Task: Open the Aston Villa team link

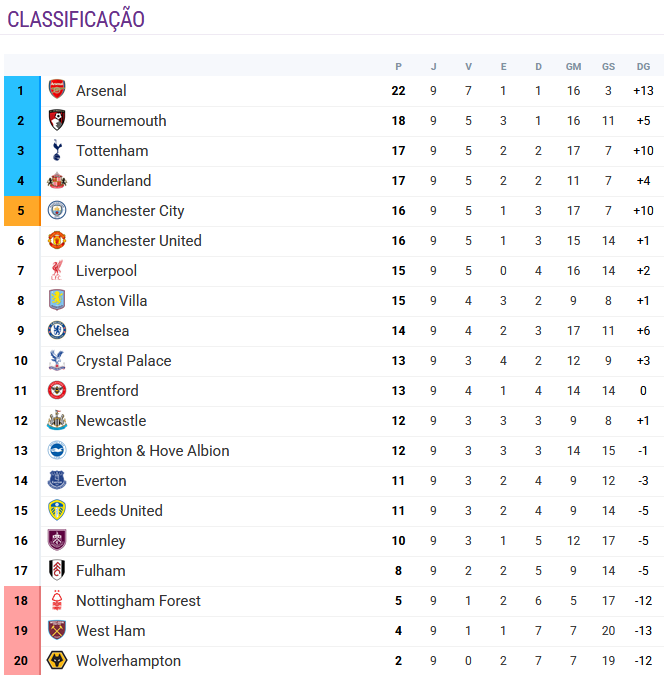Action: (x=111, y=301)
